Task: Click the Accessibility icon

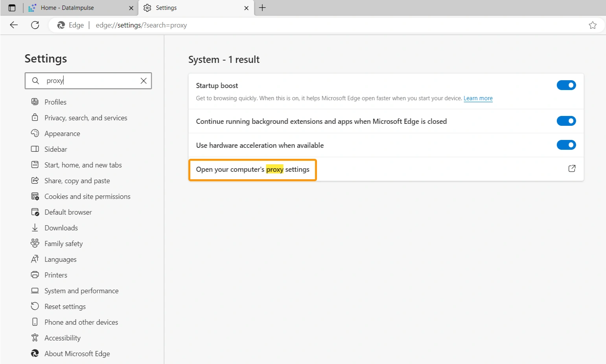Action: 35,338
